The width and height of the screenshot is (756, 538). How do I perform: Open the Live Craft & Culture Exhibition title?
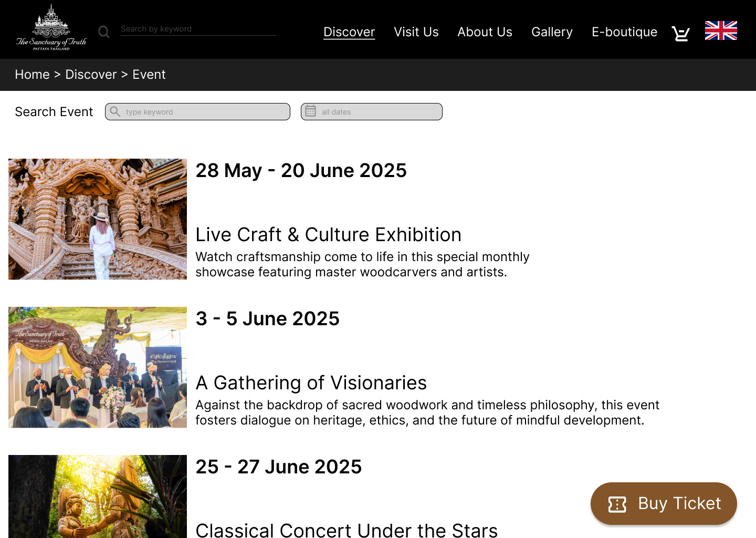coord(329,235)
